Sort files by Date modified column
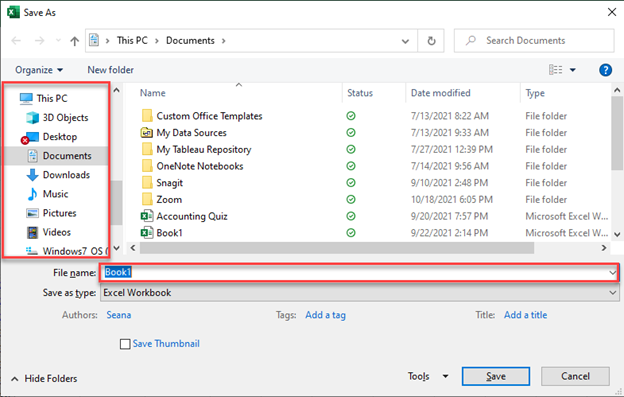 pos(441,93)
